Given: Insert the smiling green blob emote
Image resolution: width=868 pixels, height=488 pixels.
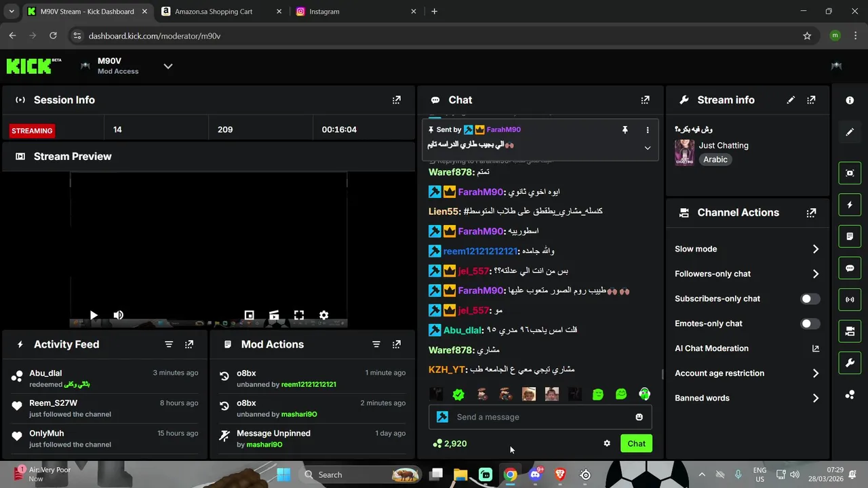Looking at the screenshot, I should point(621,394).
